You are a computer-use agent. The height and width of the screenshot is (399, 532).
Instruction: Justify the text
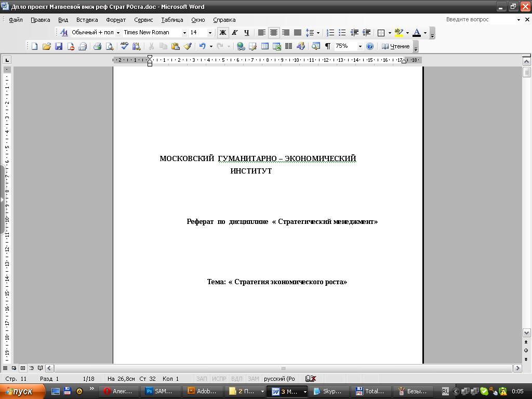(x=298, y=33)
